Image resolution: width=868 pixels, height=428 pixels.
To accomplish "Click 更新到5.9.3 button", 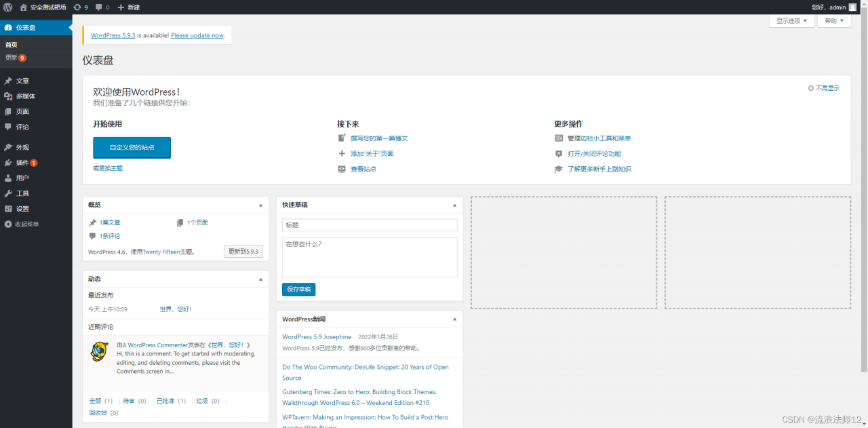I will pos(243,252).
